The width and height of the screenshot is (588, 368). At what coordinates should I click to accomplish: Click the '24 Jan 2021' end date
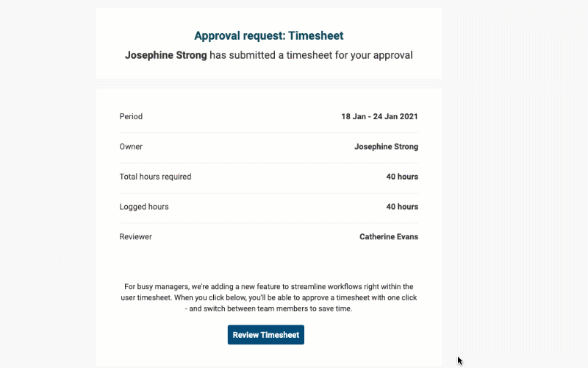[x=398, y=116]
